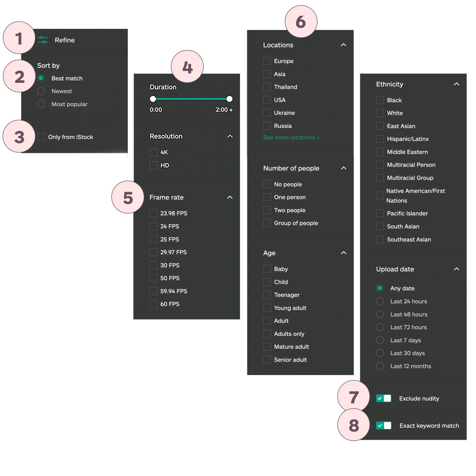Screen dimensions: 476x476
Task: Check the Group of people option
Action: click(x=267, y=223)
